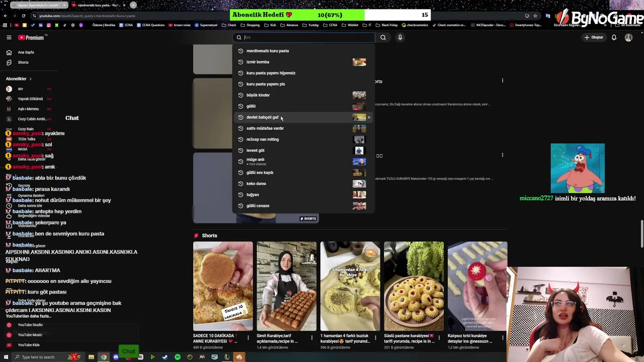Open Spotify from the taskbar
The height and width of the screenshot is (362, 644).
(178, 357)
